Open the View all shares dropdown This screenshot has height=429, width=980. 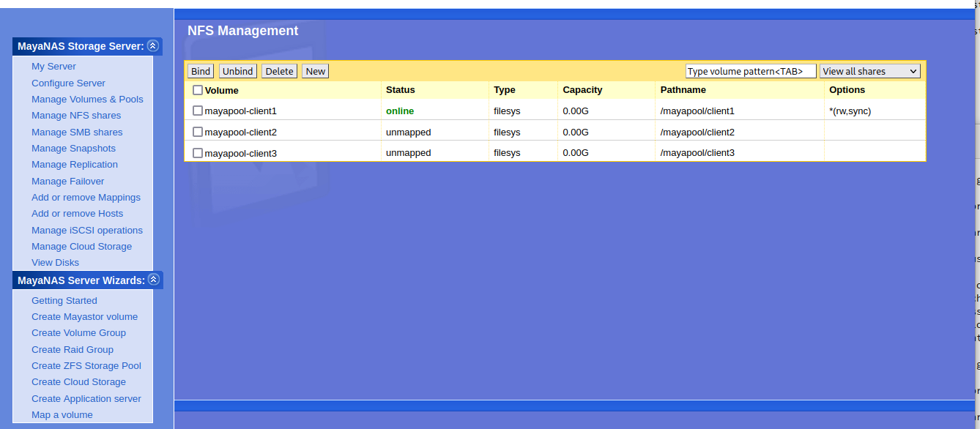pyautogui.click(x=869, y=71)
